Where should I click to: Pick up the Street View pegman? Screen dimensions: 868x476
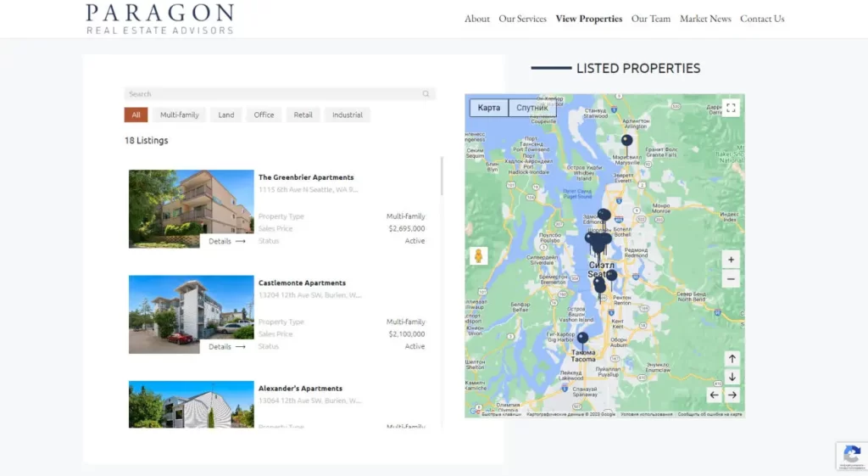pyautogui.click(x=479, y=256)
